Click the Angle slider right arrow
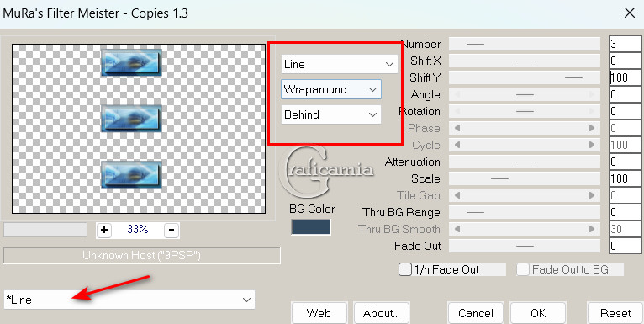This screenshot has height=324, width=644. (x=592, y=94)
